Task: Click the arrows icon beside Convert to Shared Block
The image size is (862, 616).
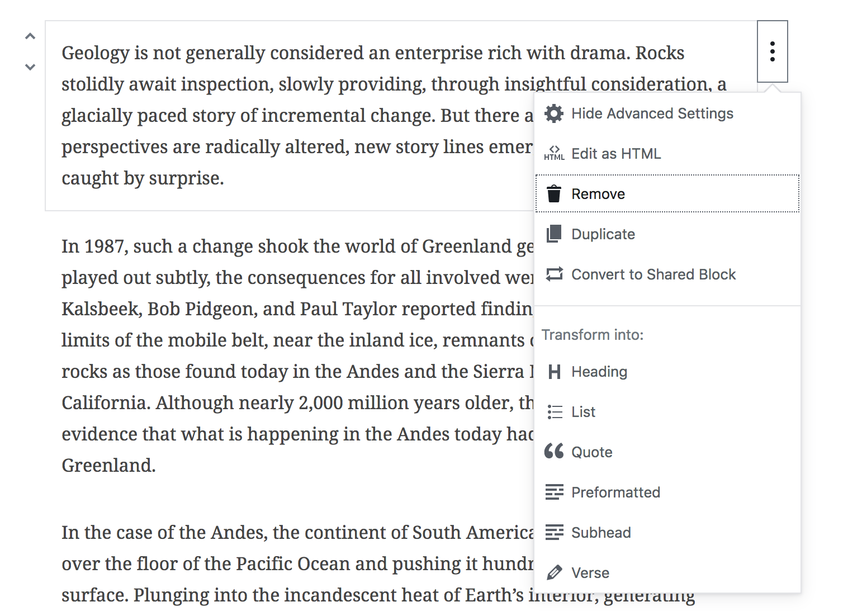Action: pyautogui.click(x=554, y=274)
